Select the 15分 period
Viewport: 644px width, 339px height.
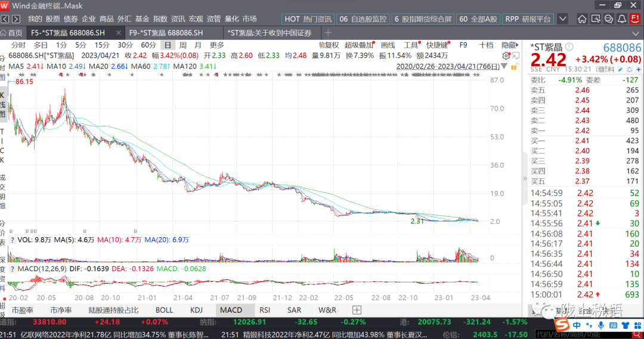102,45
